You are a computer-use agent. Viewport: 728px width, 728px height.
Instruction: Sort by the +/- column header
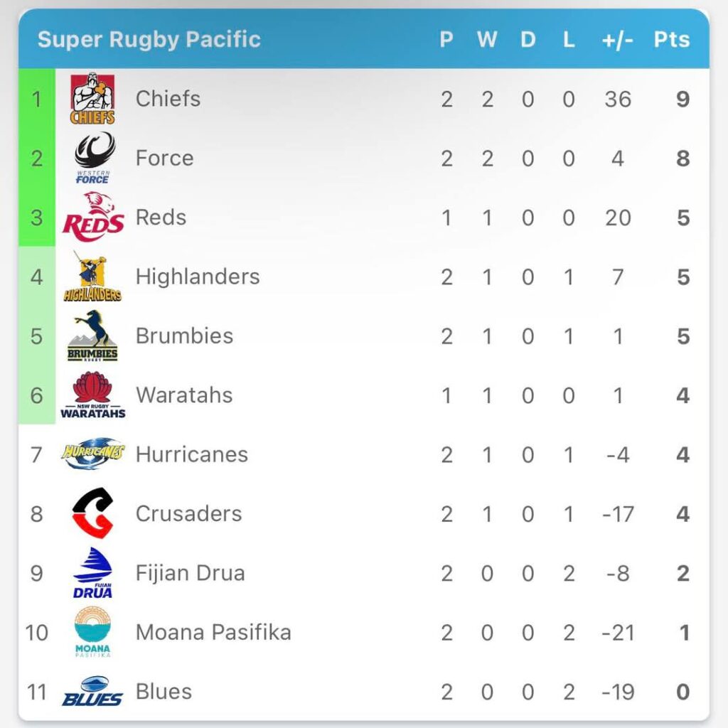(x=618, y=40)
